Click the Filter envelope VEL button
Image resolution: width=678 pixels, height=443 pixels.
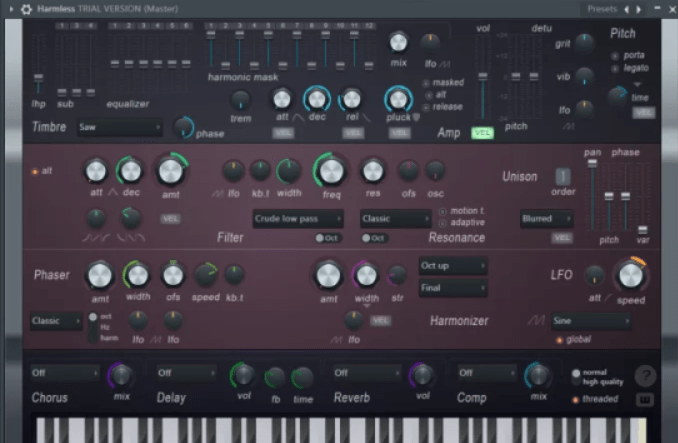tap(170, 219)
